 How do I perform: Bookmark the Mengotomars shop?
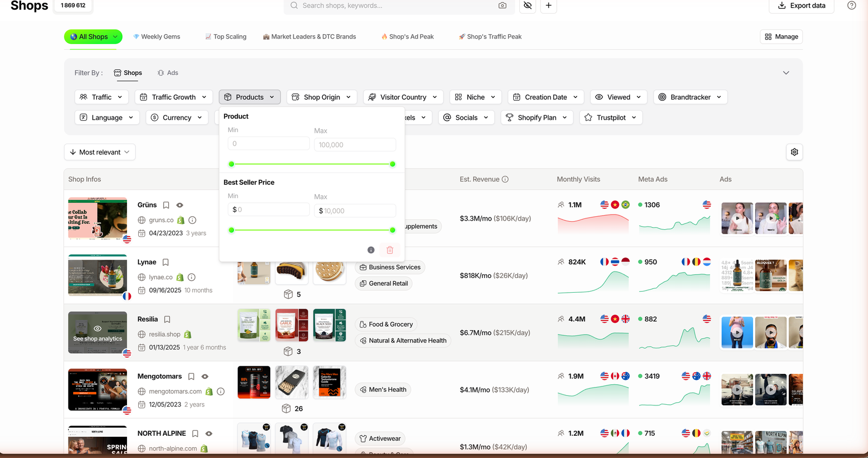[191, 376]
